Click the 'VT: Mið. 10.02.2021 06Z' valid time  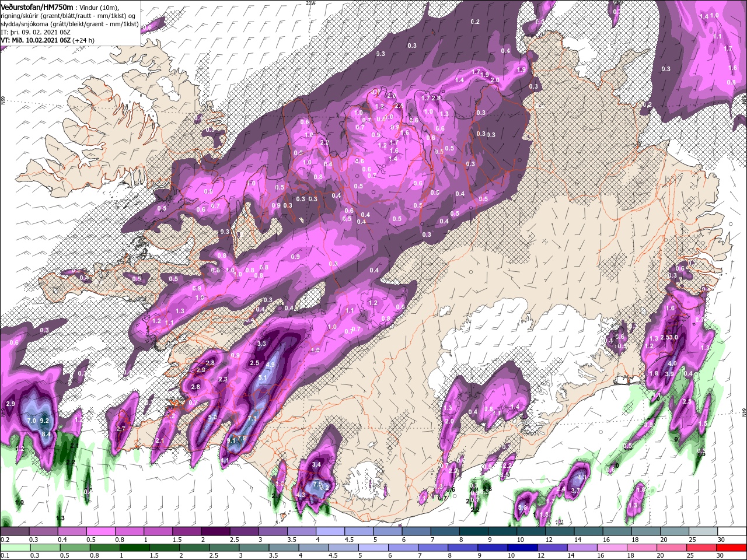click(x=36, y=40)
